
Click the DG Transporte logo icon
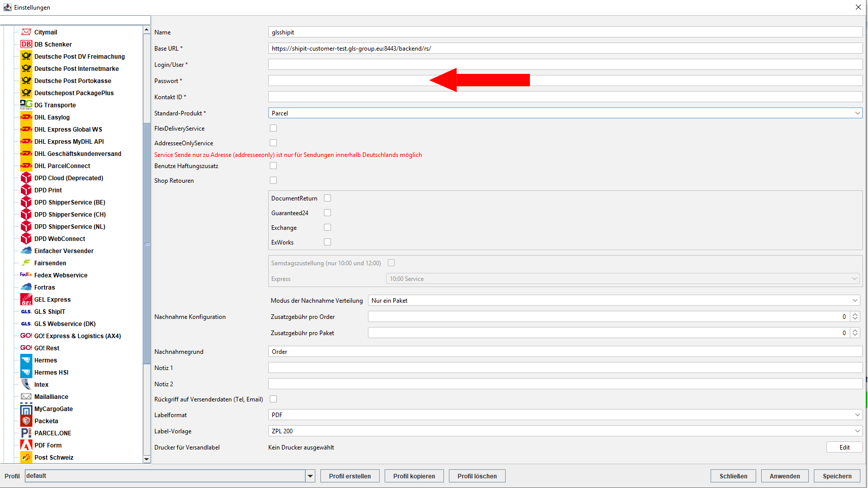tap(26, 105)
